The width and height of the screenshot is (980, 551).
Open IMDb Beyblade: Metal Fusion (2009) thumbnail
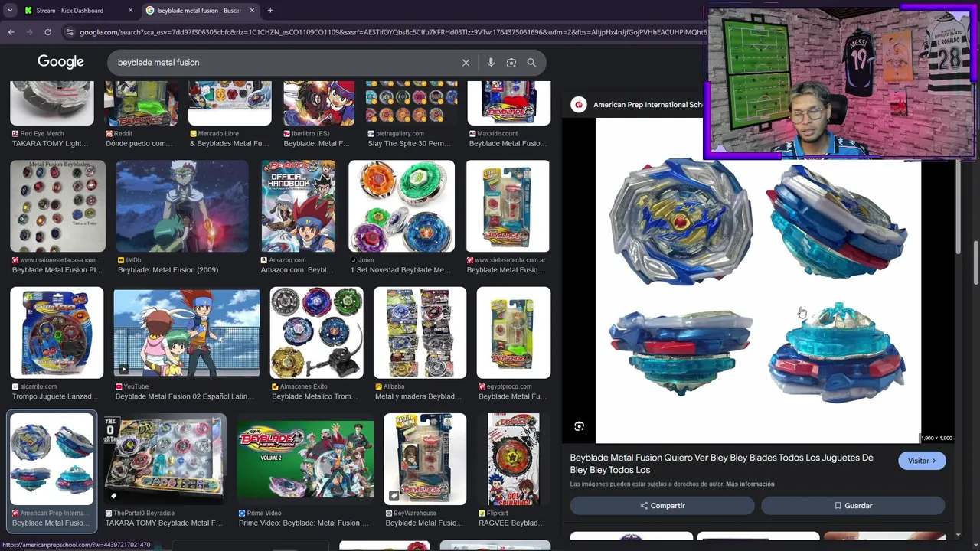pos(182,206)
